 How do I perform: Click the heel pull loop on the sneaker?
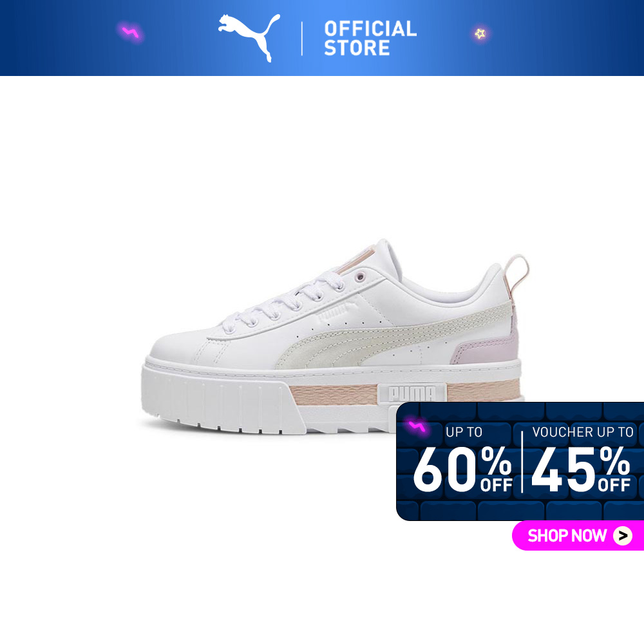518,270
